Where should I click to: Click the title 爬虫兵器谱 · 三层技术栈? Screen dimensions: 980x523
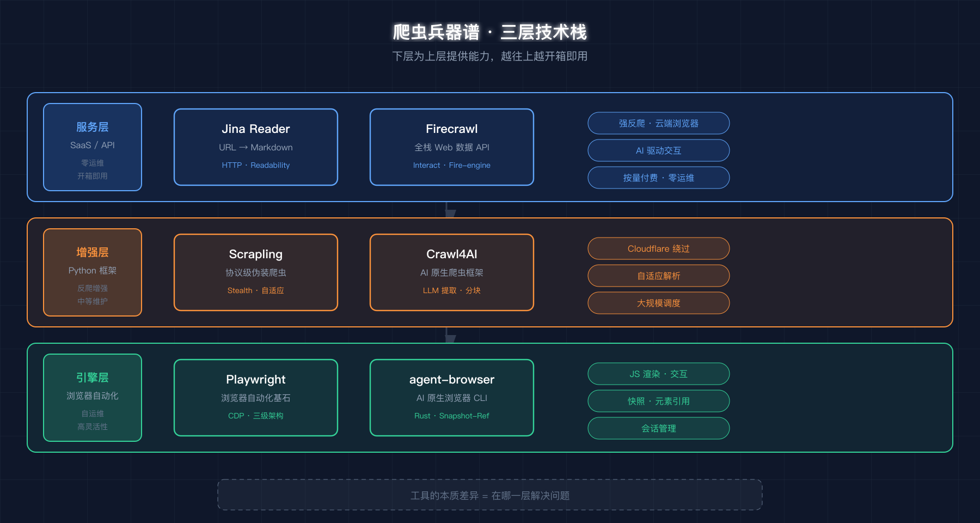tap(490, 32)
